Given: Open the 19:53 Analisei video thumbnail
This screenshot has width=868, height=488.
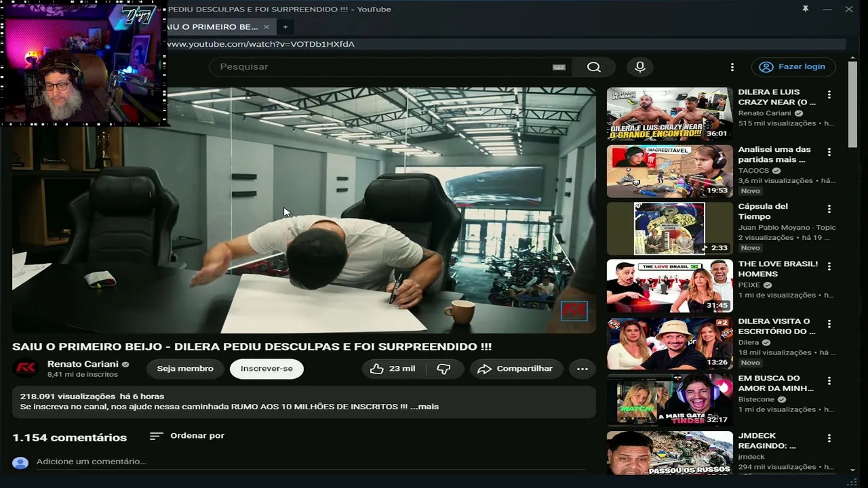Looking at the screenshot, I should (669, 171).
